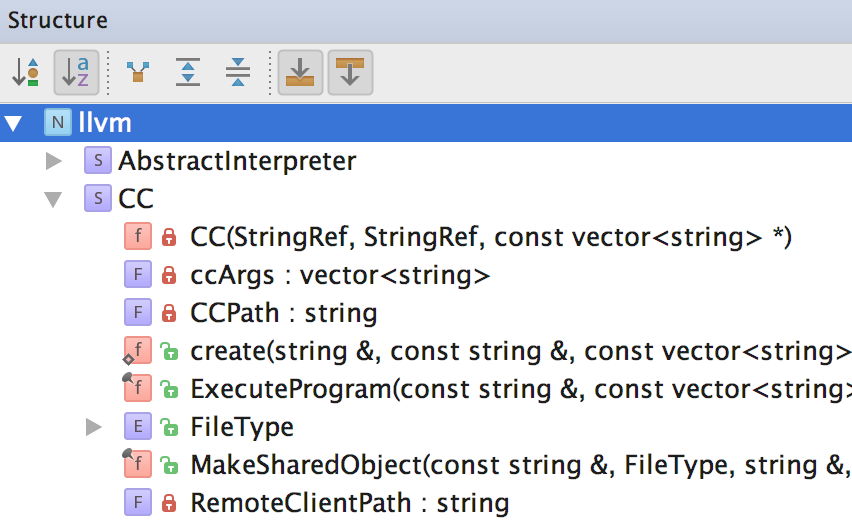The width and height of the screenshot is (852, 524).
Task: Collapse the llvm namespace node
Action: tap(13, 124)
